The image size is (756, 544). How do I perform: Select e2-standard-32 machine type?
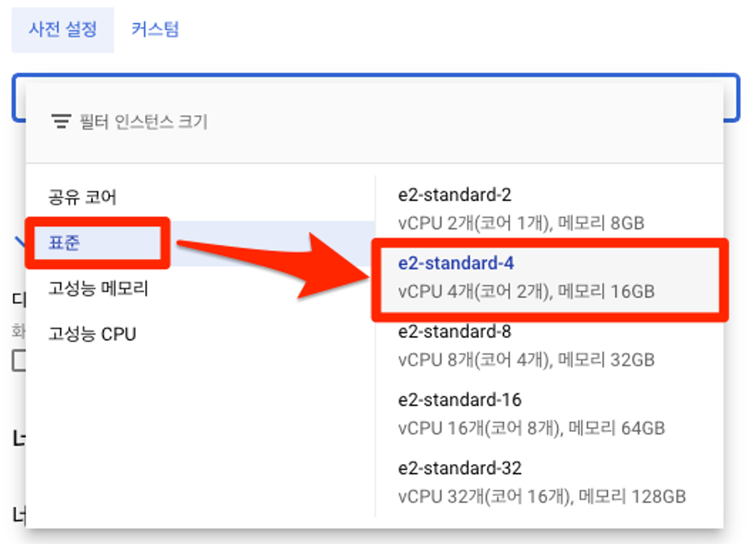point(542,482)
